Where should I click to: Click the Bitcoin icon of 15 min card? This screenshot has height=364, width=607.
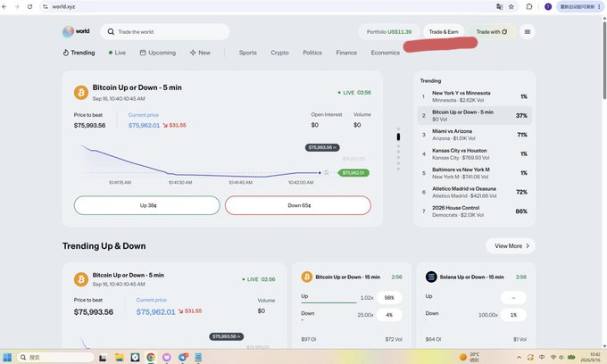[306, 277]
